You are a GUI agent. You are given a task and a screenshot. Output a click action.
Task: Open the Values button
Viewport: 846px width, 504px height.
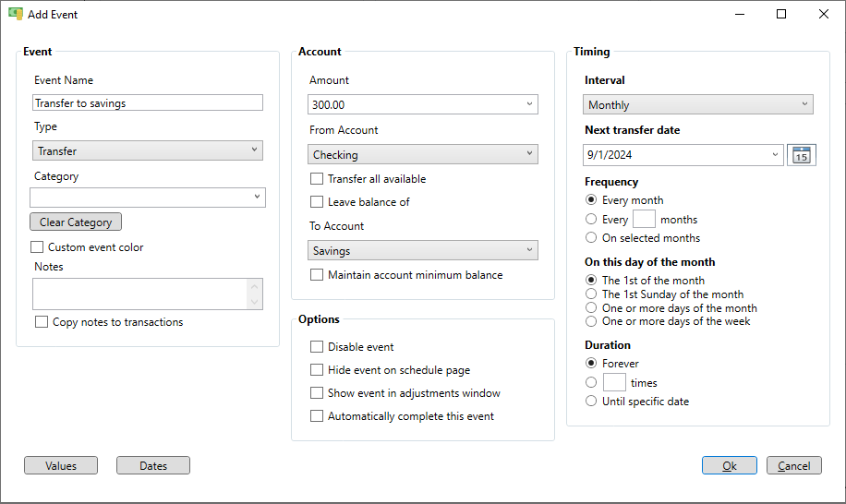pos(61,466)
